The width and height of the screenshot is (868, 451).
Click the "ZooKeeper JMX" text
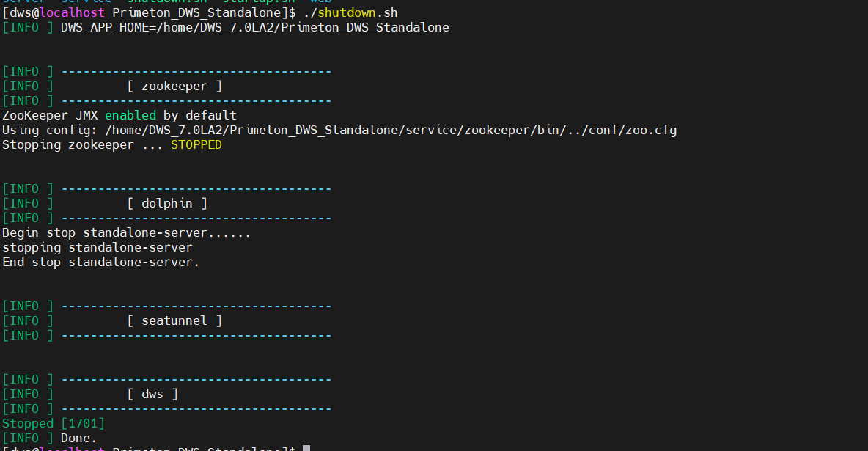click(49, 116)
